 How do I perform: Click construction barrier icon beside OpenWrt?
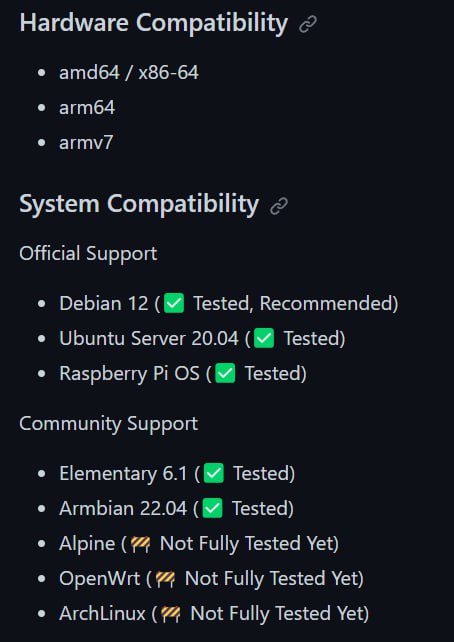[x=165, y=579]
